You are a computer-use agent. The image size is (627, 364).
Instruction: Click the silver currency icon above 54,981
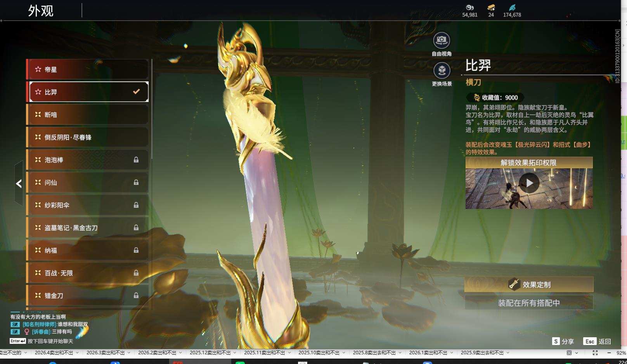coord(470,7)
